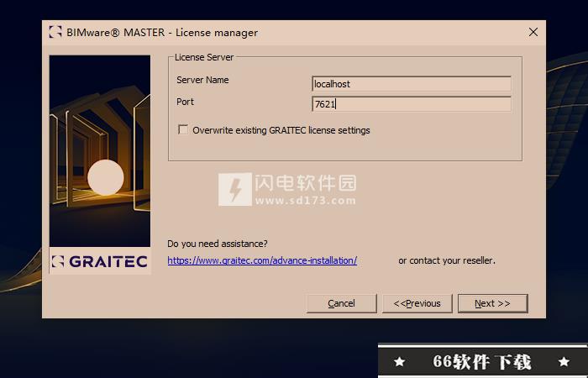
Task: Click the 'Server Name' label
Action: [202, 80]
